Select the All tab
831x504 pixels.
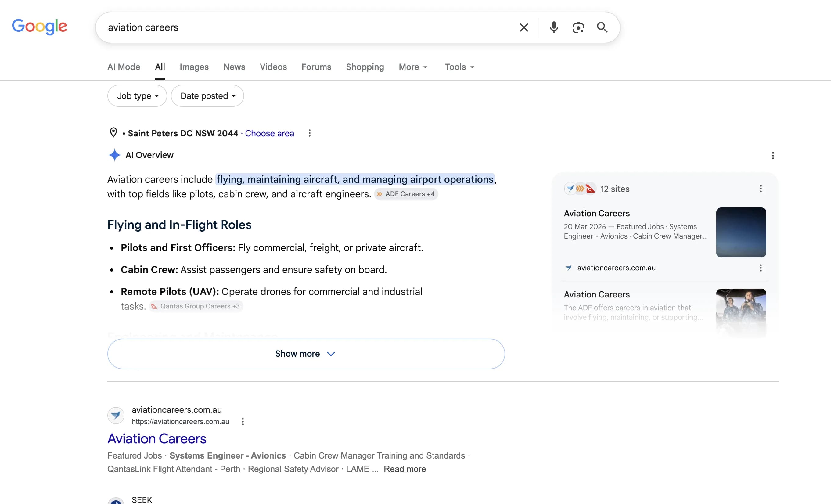click(160, 67)
